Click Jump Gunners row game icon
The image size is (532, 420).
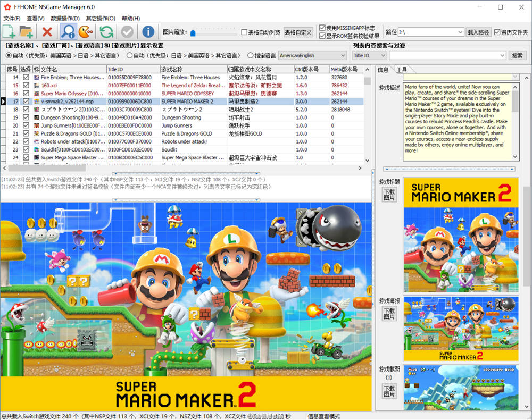[37, 125]
